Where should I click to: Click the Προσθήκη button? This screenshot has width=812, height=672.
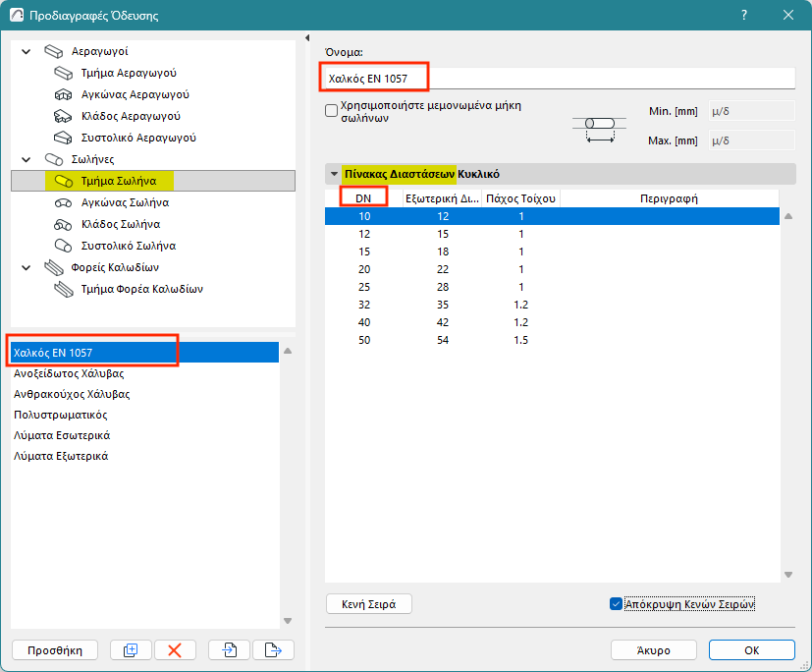55,649
